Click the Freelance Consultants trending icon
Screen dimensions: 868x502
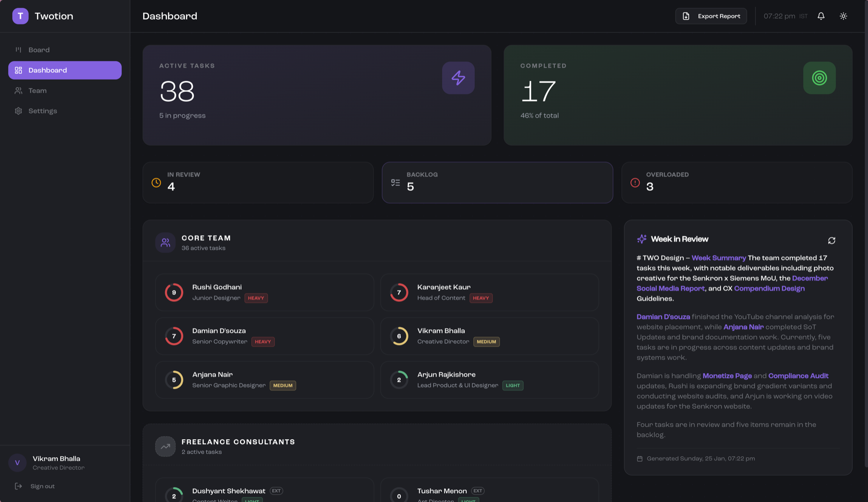(x=165, y=446)
